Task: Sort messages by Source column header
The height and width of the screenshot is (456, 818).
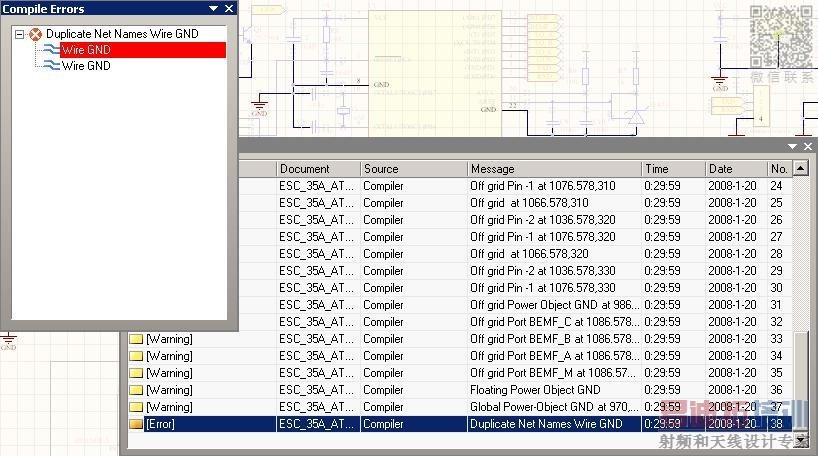Action: coord(414,169)
